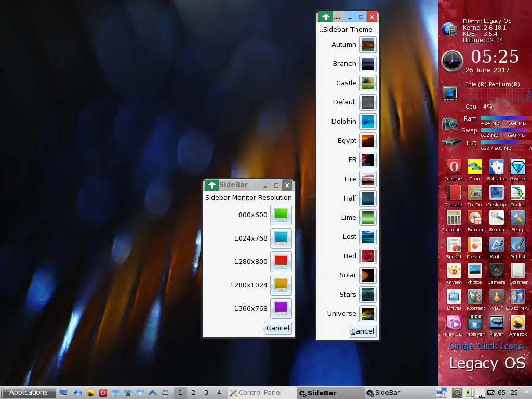Viewport: 532px width, 399px height.
Task: Open the Amarok music player icon
Action: click(x=517, y=323)
